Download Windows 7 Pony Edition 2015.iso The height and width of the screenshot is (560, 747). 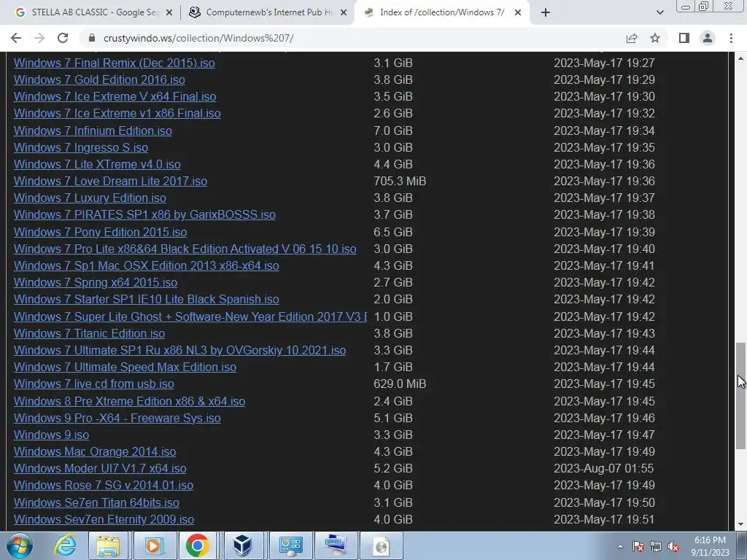click(x=100, y=232)
